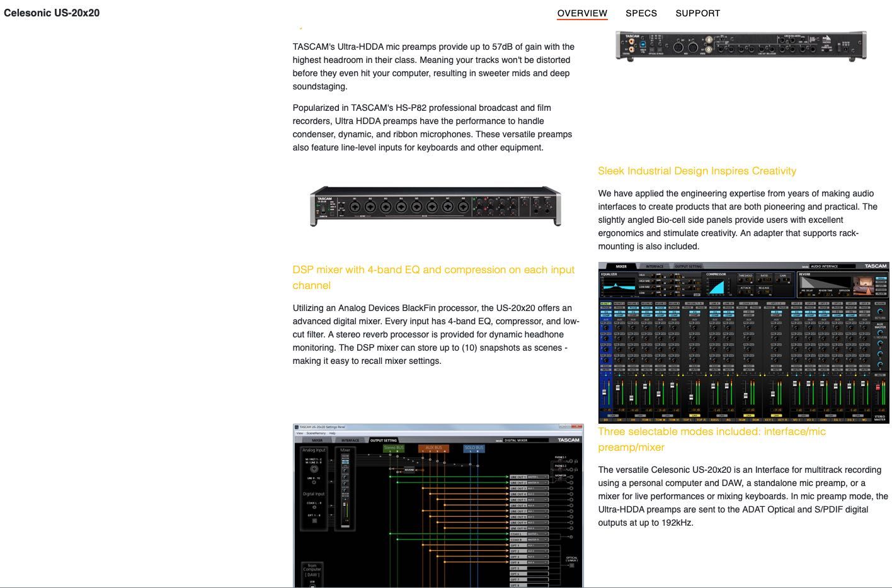Click the 'DSP mixer with 4-band EQ' heading
Screen dimensions: 892x588
433,277
